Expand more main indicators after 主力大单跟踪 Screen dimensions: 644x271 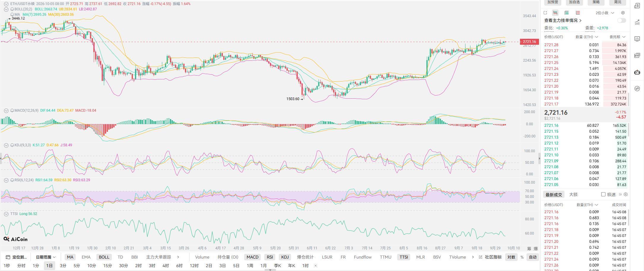tap(178, 257)
